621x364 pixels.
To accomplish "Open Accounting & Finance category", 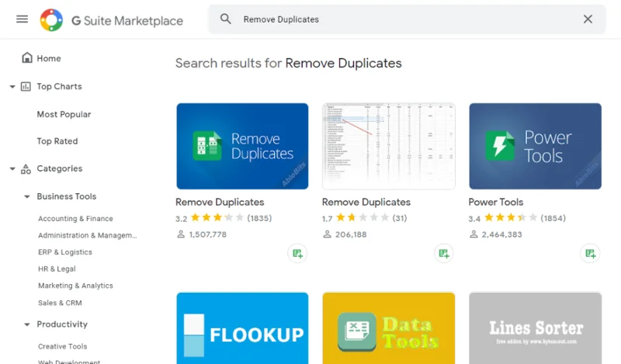I will [x=75, y=219].
